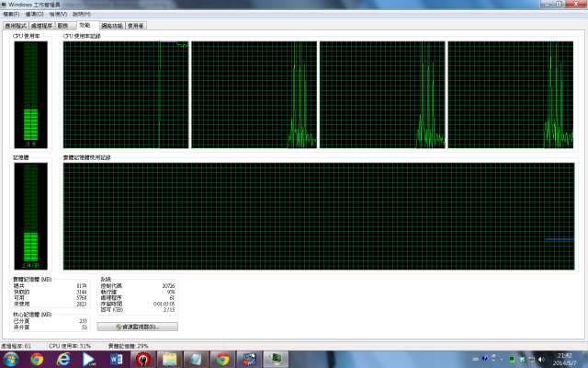Click the first CPU core history graph
Image resolution: width=588 pixels, height=368 pixels.
(126, 95)
